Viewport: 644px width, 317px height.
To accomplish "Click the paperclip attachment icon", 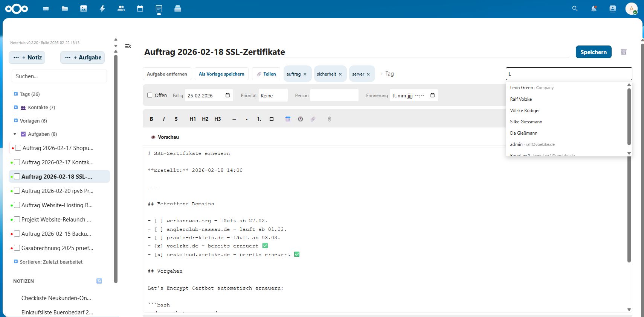I will tap(329, 119).
